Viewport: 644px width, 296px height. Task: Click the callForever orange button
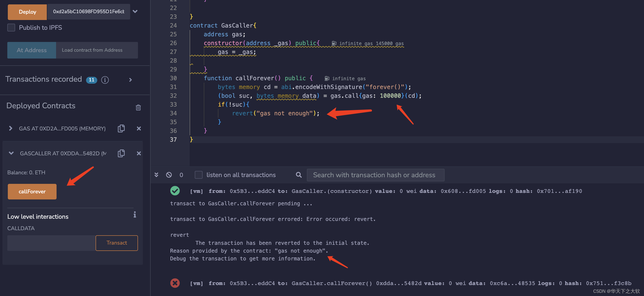coord(32,192)
